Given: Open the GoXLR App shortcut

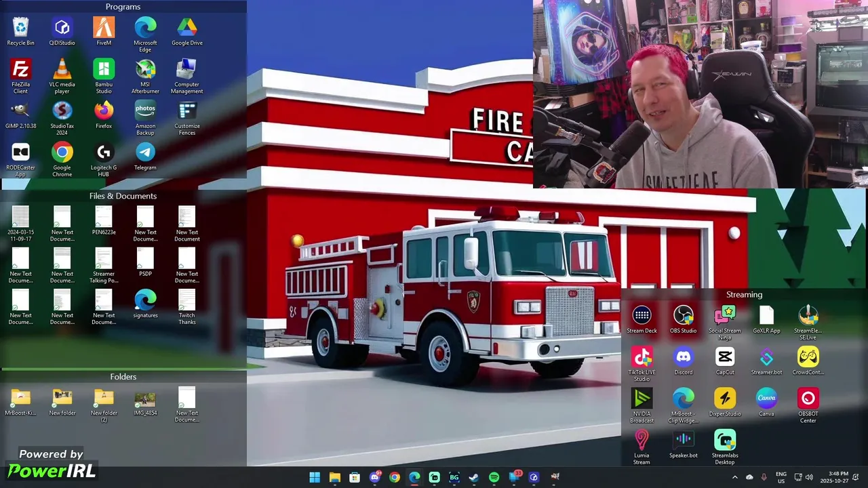Looking at the screenshot, I should click(766, 320).
